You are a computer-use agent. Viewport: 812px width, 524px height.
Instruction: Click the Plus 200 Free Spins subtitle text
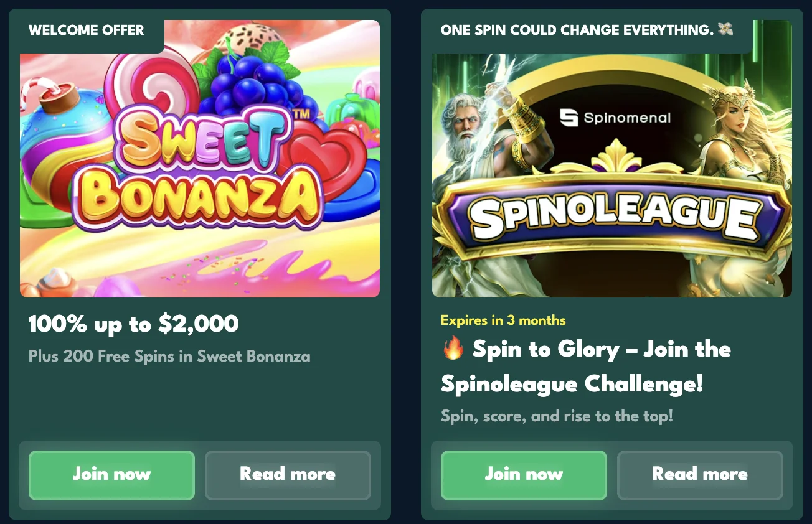click(x=169, y=357)
